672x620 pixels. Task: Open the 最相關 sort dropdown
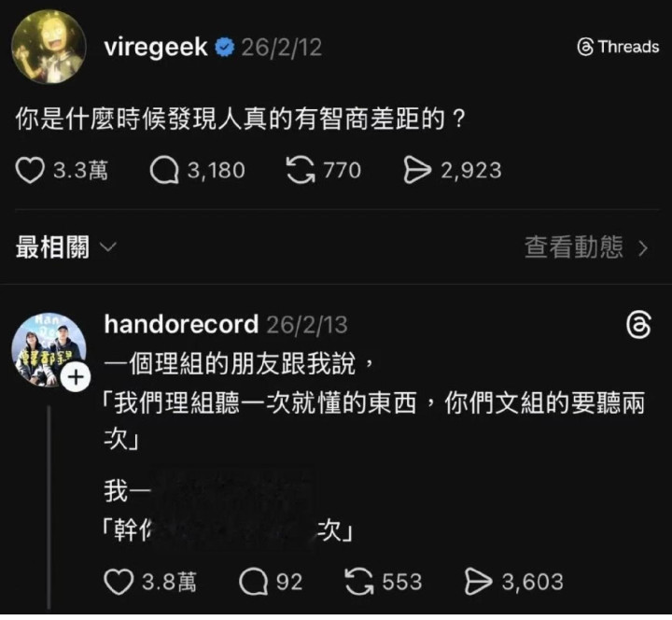tap(65, 247)
